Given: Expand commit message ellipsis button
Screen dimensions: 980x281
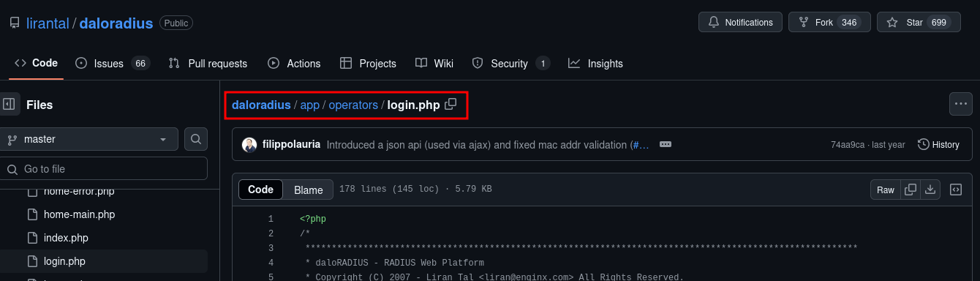Looking at the screenshot, I should (665, 145).
